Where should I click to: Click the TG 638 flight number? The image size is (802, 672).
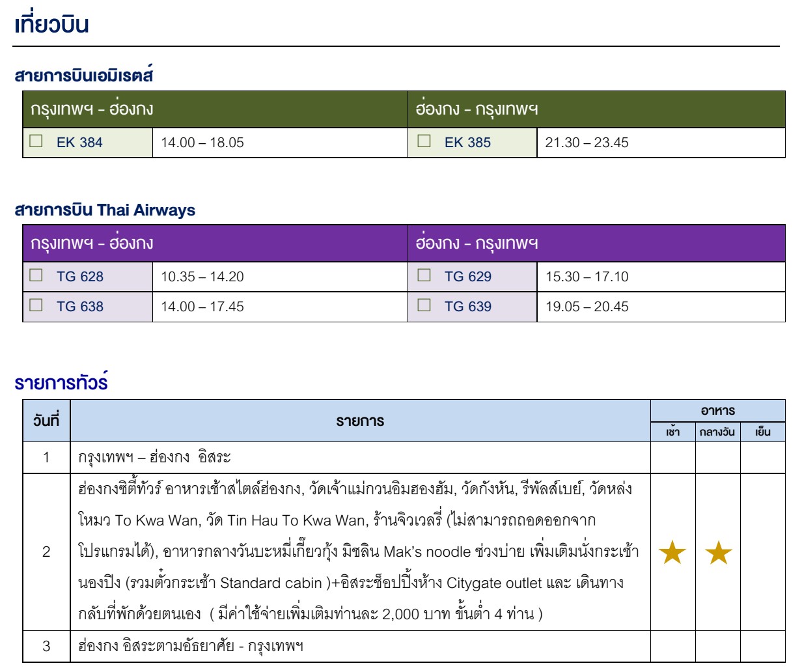80,307
